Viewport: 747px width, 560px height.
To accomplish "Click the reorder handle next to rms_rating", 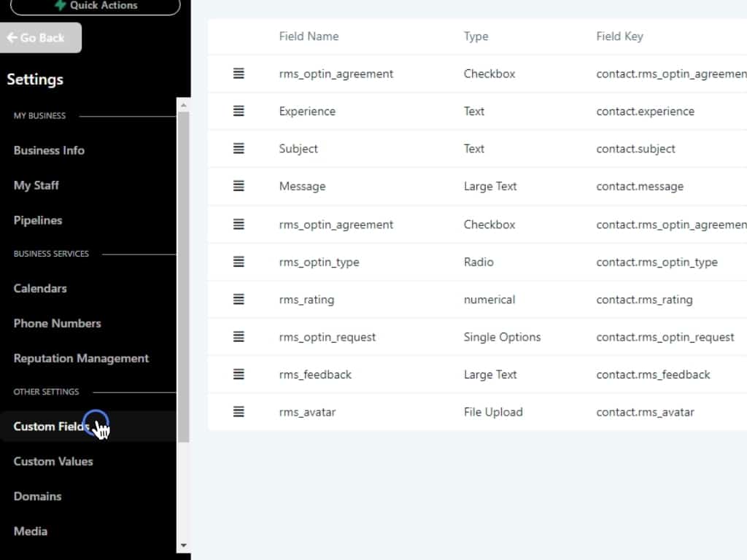I will point(239,299).
